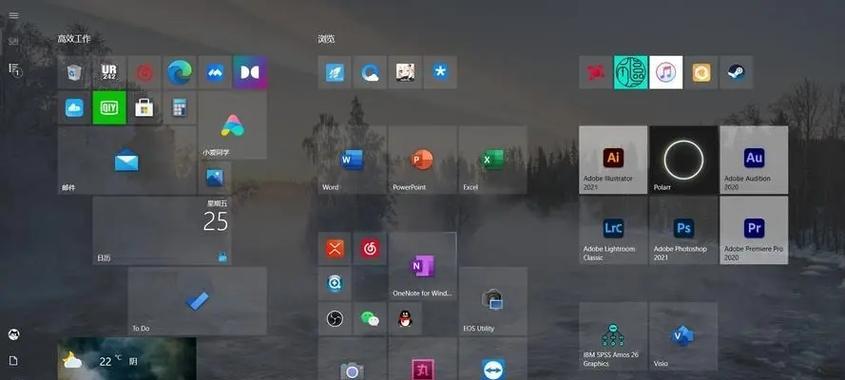The width and height of the screenshot is (845, 380).
Task: Launch the Polarr tile
Action: tap(683, 160)
